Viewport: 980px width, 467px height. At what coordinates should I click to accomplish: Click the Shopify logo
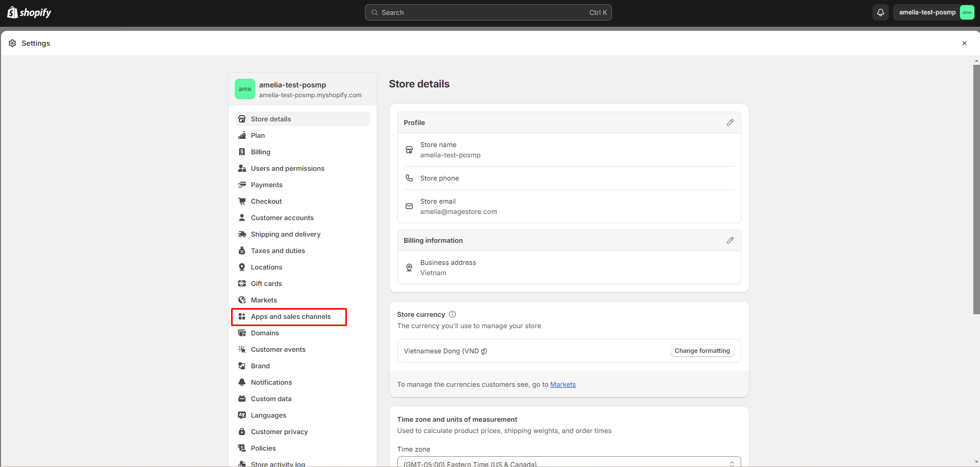(x=29, y=12)
